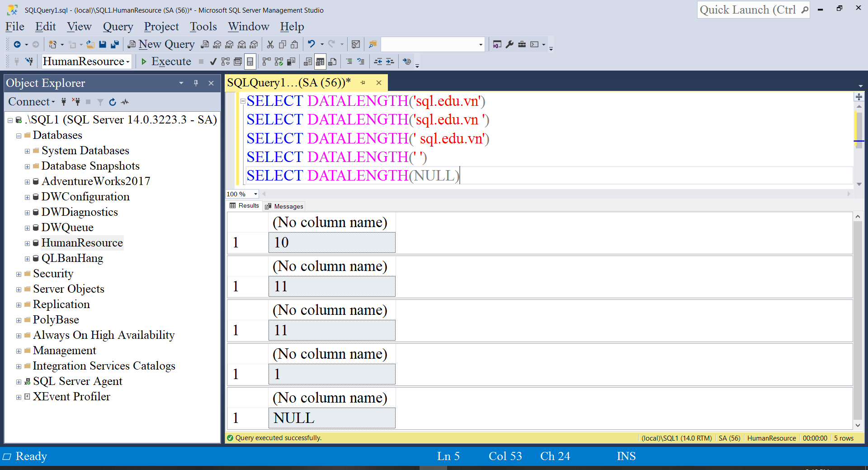This screenshot has width=868, height=470.
Task: Open Activity Monitor icon in Object Explorer
Action: coord(125,102)
